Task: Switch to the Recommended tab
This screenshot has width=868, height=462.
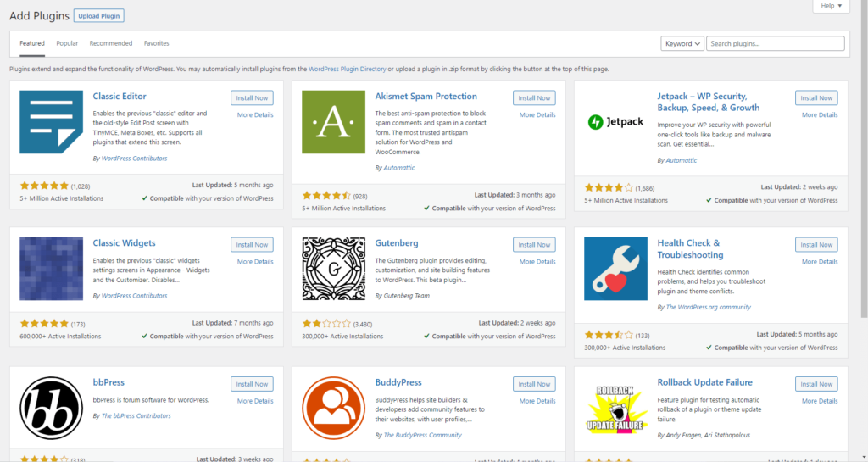Action: (x=111, y=43)
